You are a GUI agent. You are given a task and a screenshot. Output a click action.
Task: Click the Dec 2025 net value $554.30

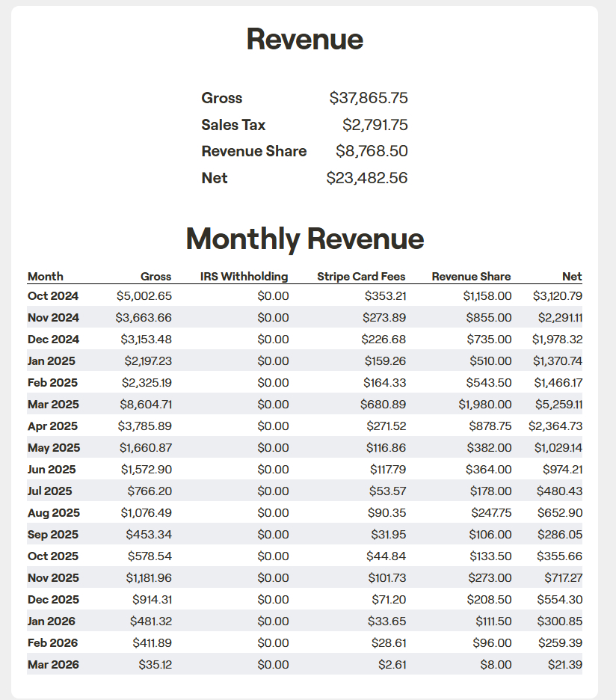[559, 600]
